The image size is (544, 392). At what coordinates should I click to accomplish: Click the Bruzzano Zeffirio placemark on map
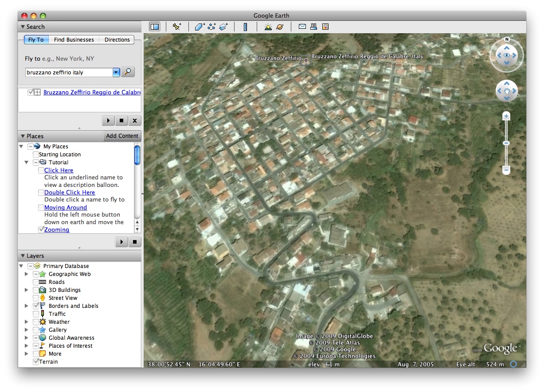pos(306,60)
